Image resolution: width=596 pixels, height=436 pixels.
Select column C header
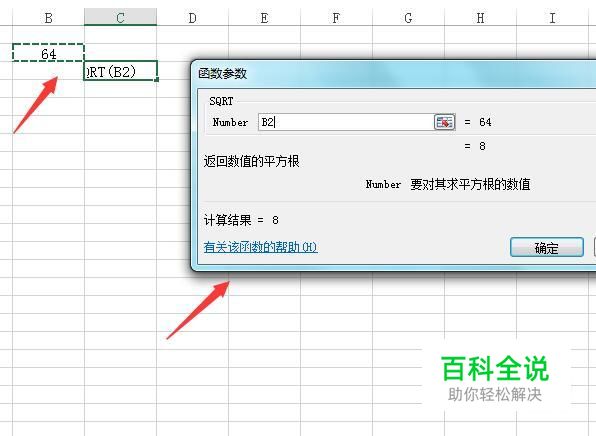[x=120, y=17]
